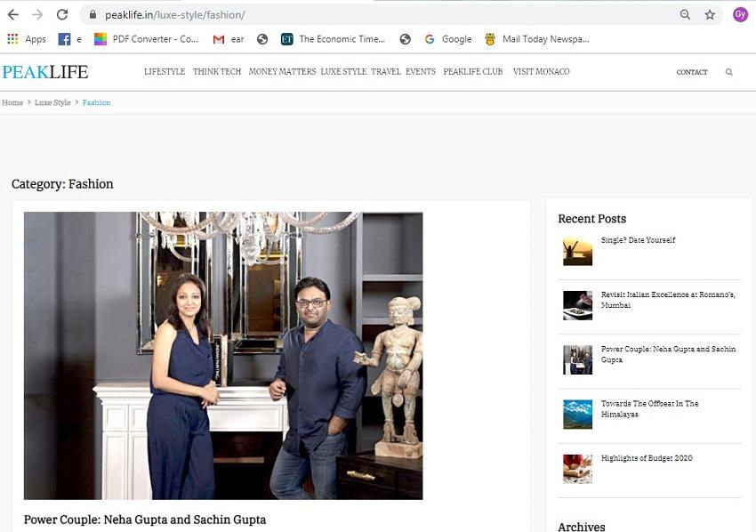Open Highlights of Budget 2020 post
The width and height of the screenshot is (756, 532).
647,458
